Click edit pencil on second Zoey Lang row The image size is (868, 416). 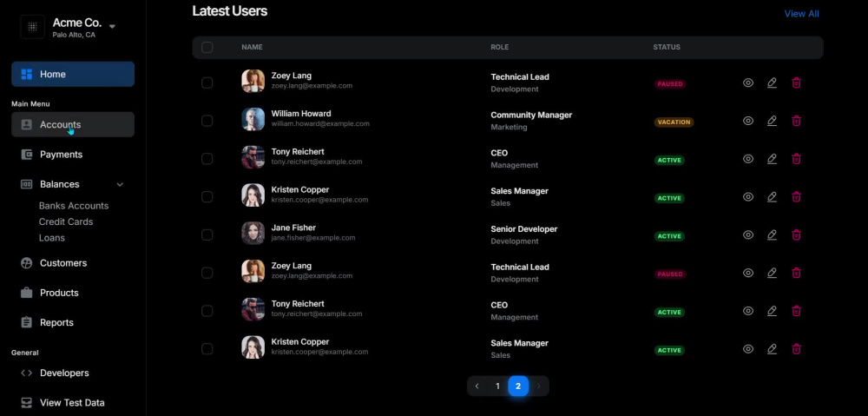[773, 273]
